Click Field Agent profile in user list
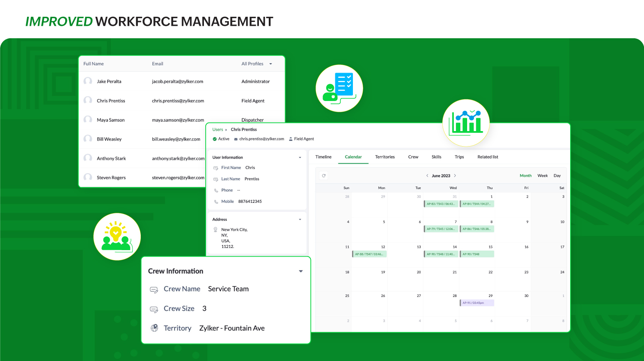644x361 pixels. pyautogui.click(x=253, y=101)
